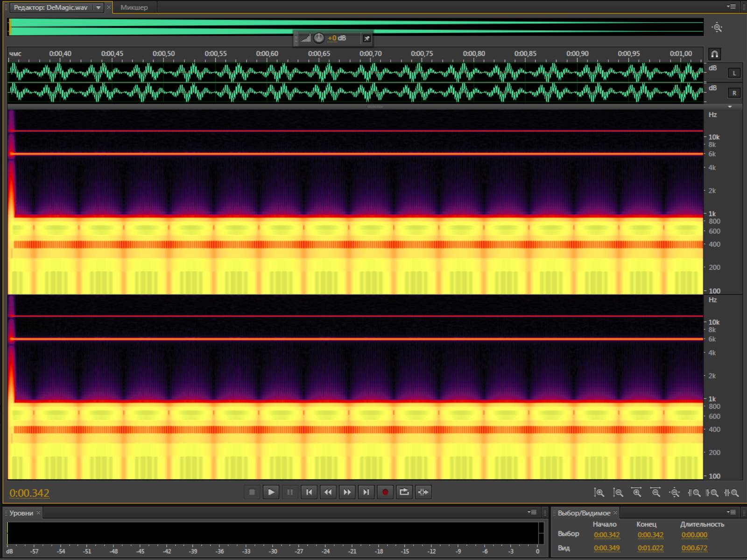
Task: Click the fast forward button
Action: point(347,492)
